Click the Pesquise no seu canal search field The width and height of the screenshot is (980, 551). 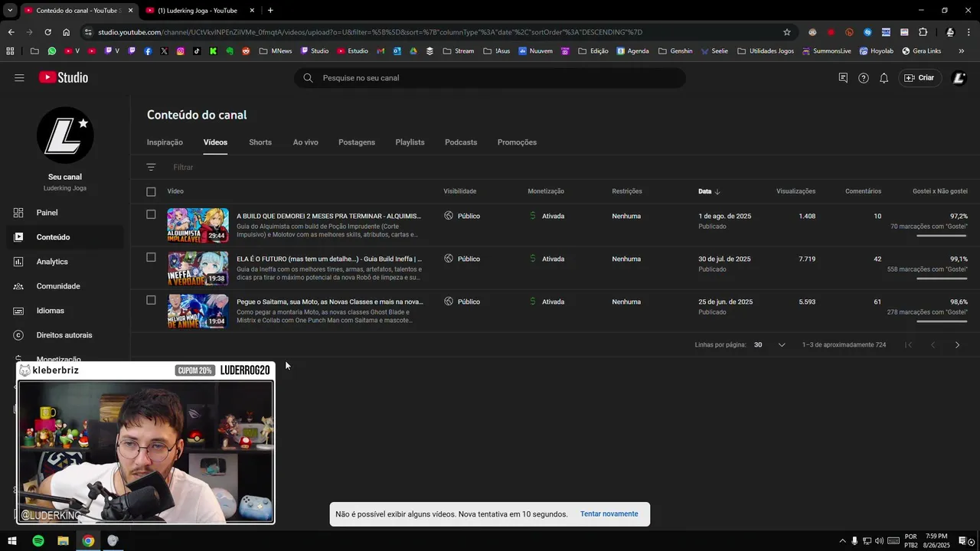(x=490, y=78)
